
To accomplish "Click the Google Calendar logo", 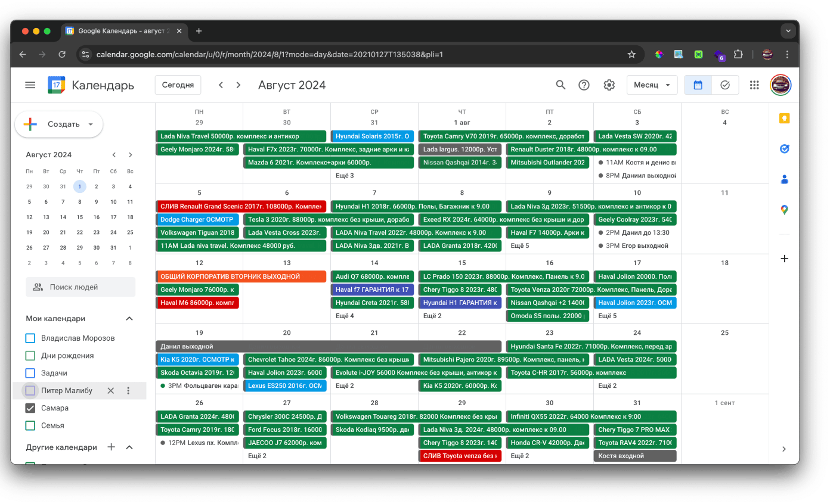I will click(57, 85).
